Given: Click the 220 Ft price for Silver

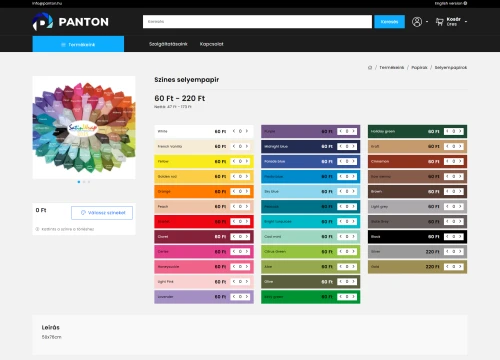Looking at the screenshot, I should pos(432,252).
